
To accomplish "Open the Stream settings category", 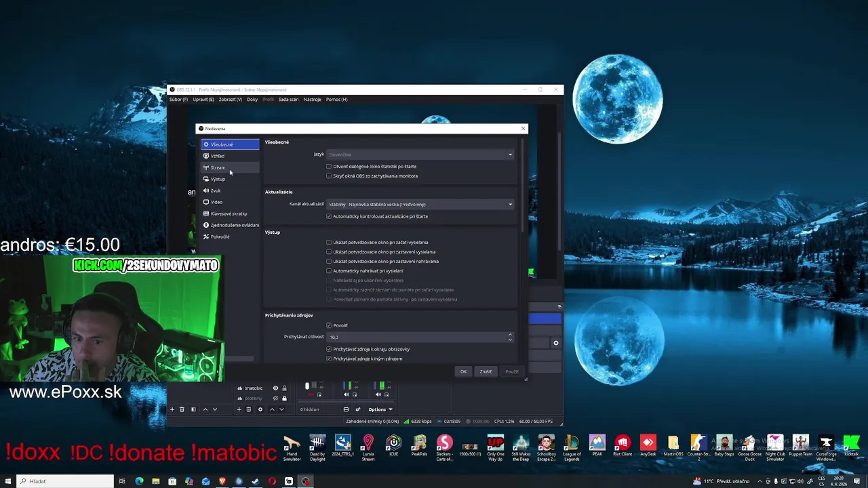I will [x=230, y=167].
